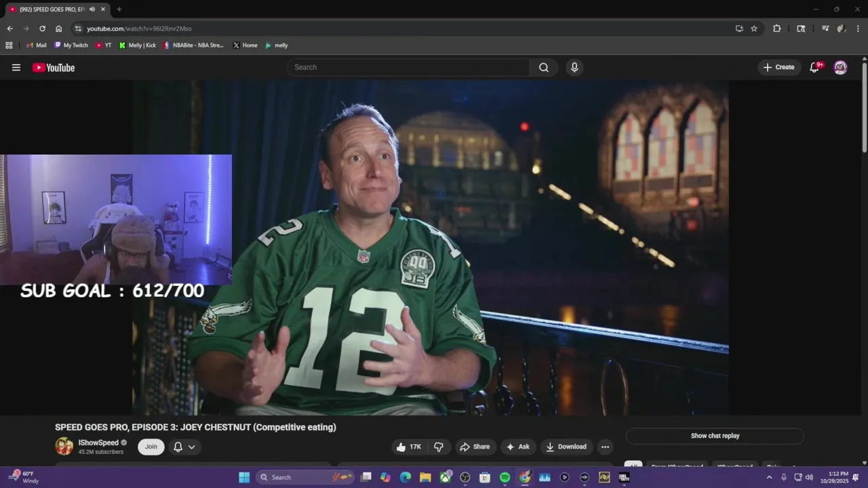Click the video title text
Screen dimensions: 868x488
(195, 427)
